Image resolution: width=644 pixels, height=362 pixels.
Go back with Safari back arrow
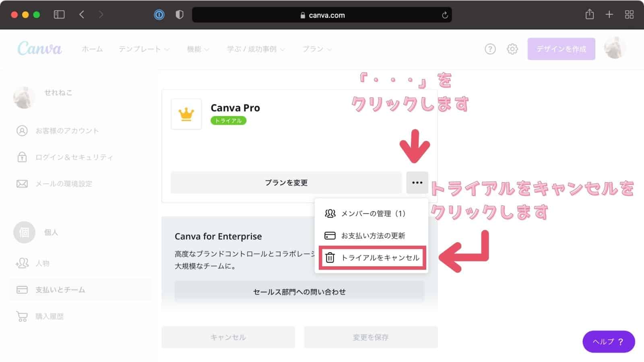[82, 15]
